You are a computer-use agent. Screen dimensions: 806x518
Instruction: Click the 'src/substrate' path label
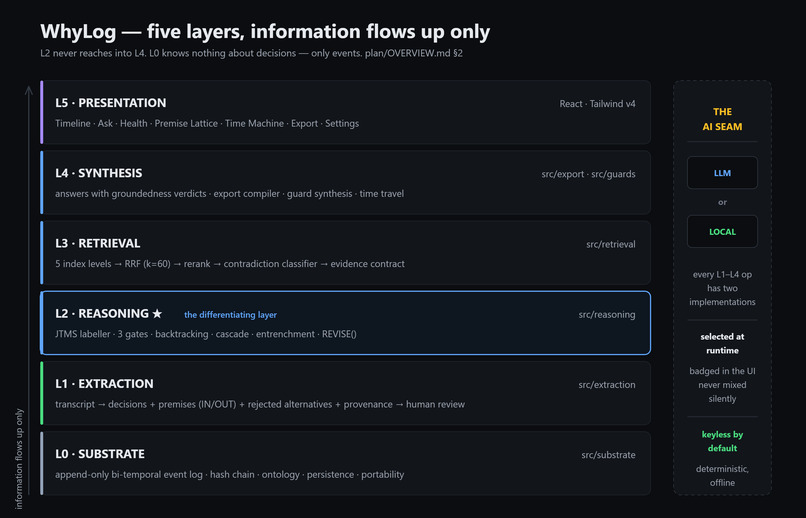point(609,455)
